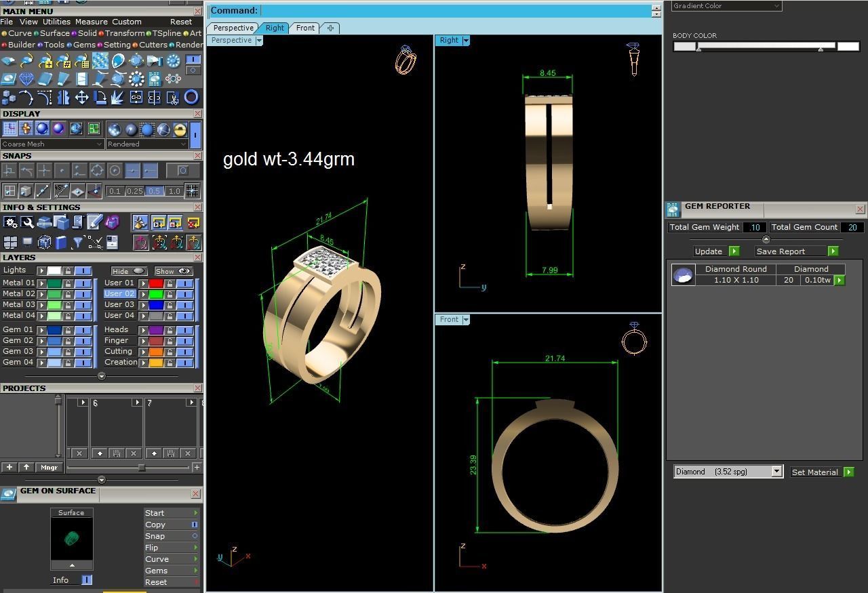This screenshot has height=593, width=868.
Task: Select the 0.25 snap increment value
Action: click(x=135, y=191)
